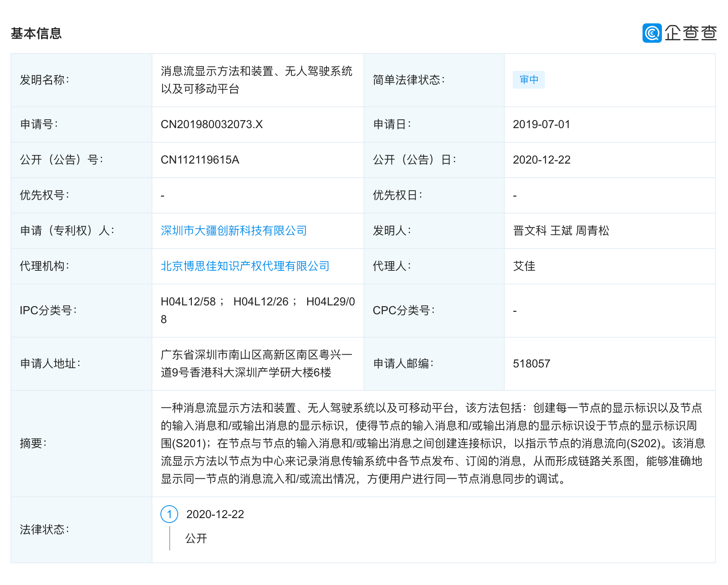Click the 摘要 label
728x585 pixels.
tap(33, 444)
